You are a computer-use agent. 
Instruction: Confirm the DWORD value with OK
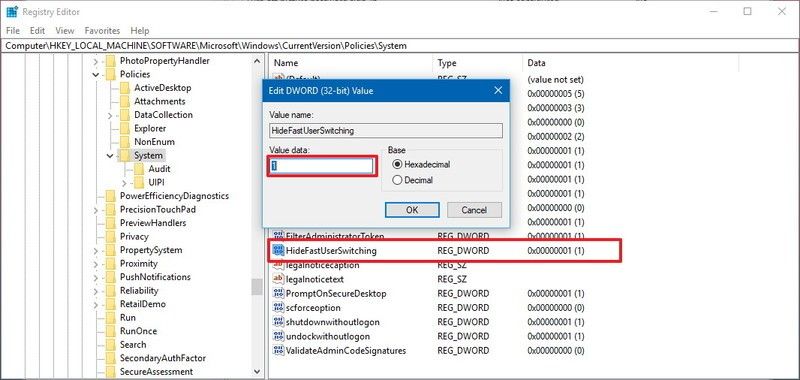pos(412,210)
